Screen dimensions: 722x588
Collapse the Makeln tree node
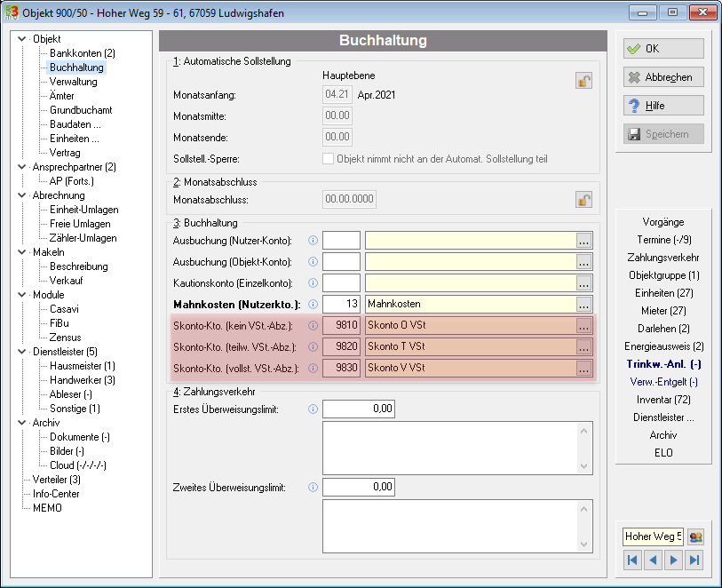click(x=21, y=252)
